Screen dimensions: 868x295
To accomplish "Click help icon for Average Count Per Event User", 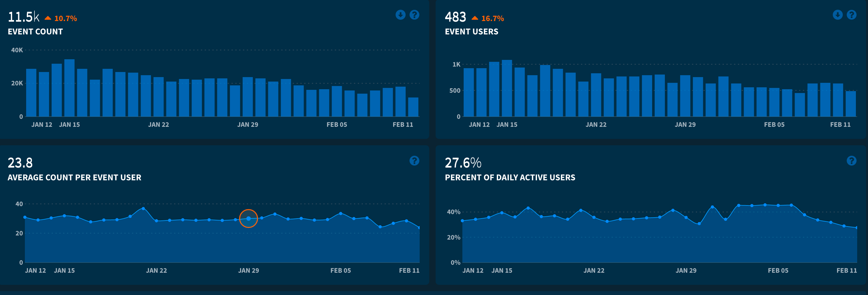I will 414,161.
